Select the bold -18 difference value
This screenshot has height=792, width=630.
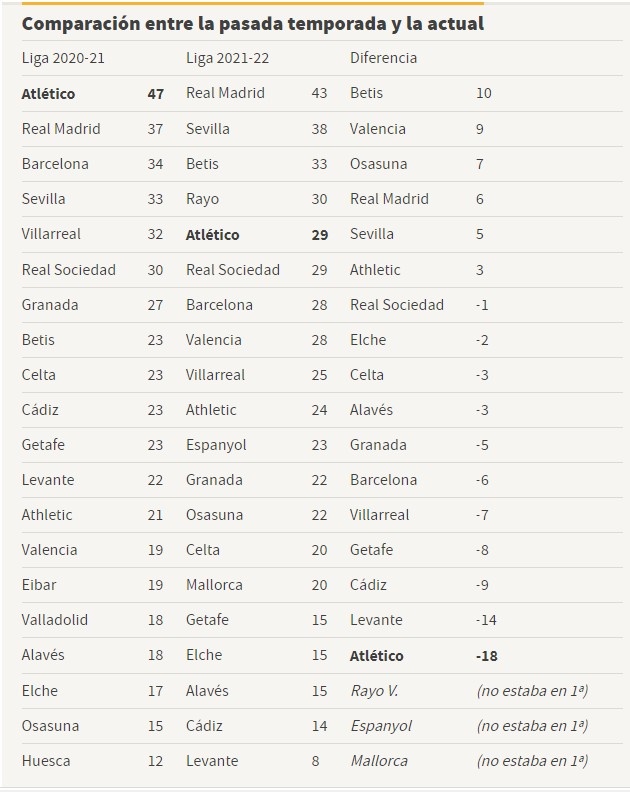click(x=487, y=656)
